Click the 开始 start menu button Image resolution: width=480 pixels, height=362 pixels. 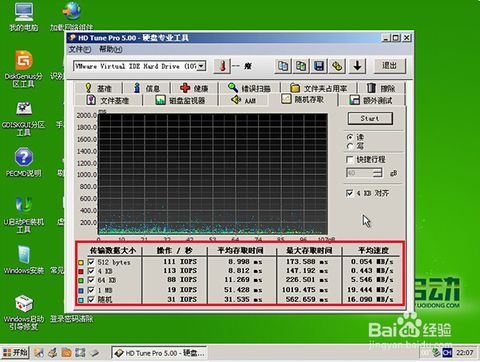tap(15, 353)
